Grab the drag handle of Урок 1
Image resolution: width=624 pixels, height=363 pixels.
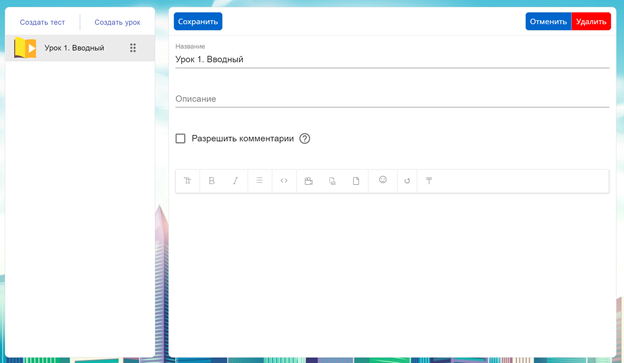[133, 48]
